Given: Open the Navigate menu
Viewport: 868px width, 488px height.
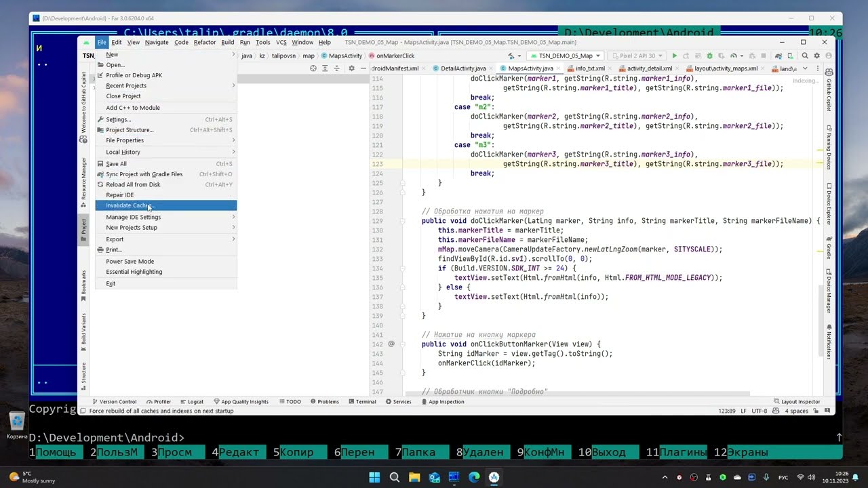Looking at the screenshot, I should click(x=157, y=42).
